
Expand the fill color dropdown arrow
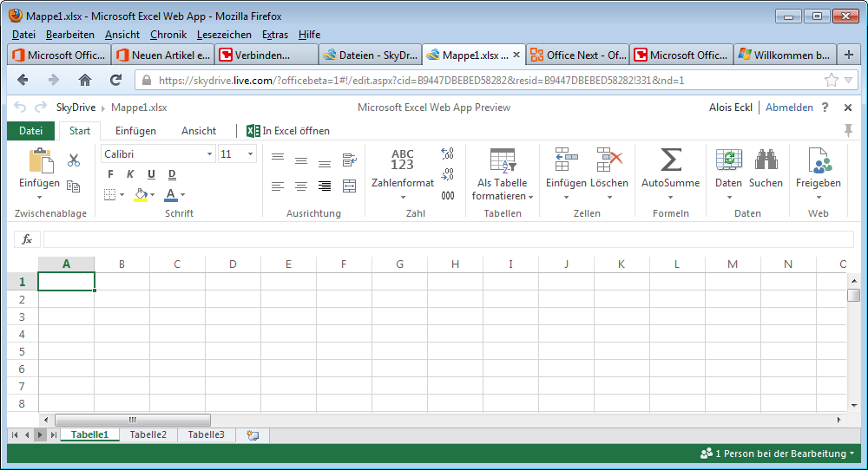pyautogui.click(x=152, y=194)
